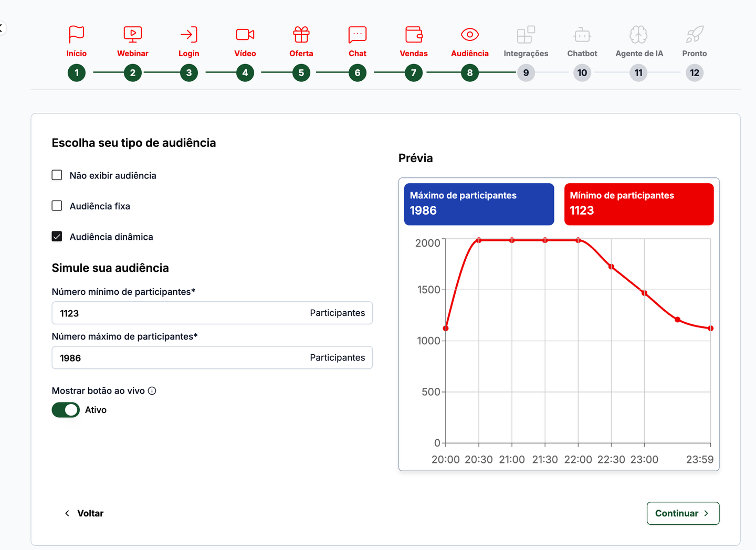
Task: Click the chart point at 22:30
Action: [x=611, y=267]
